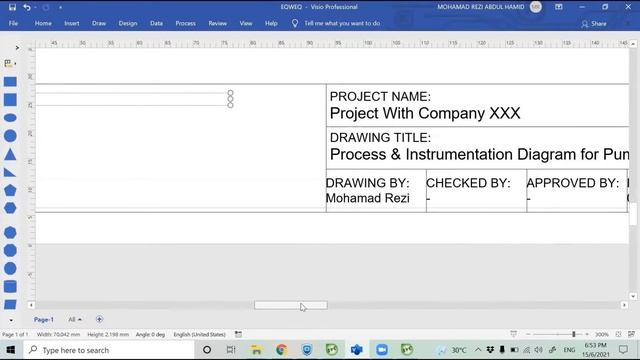Open Customize Quick Access Toolbar dropdown
The image size is (640, 360).
60,7
